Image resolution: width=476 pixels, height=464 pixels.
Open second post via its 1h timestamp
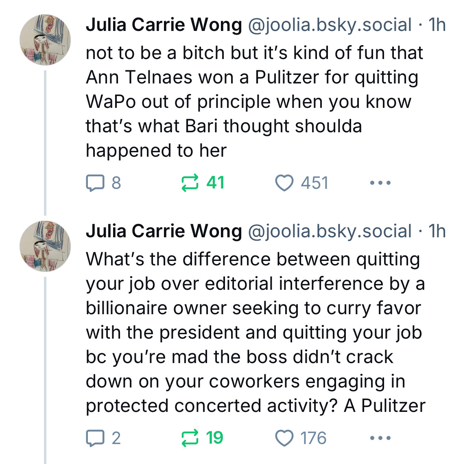pyautogui.click(x=437, y=231)
